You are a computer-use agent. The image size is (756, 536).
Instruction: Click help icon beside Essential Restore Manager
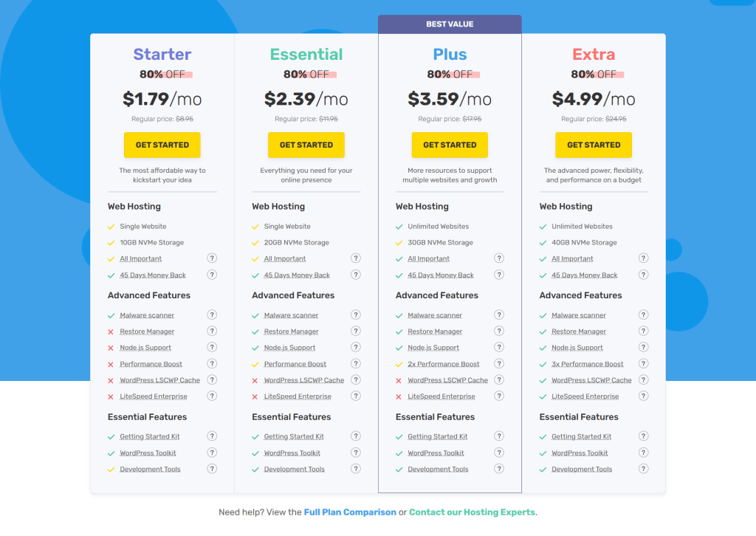356,331
